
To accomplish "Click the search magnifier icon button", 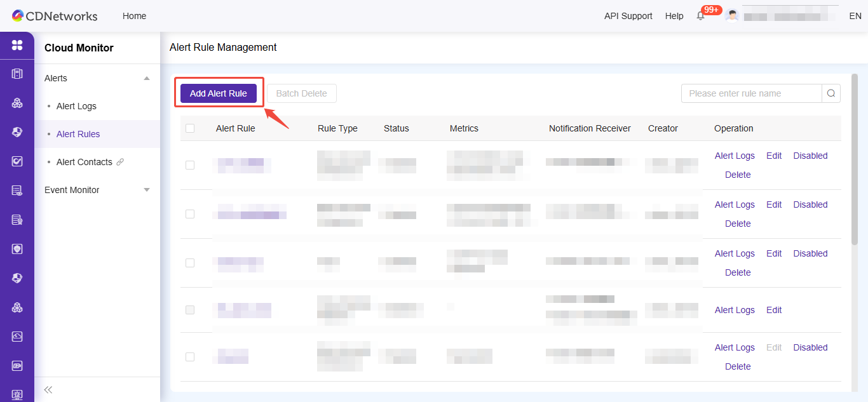I will click(x=831, y=93).
